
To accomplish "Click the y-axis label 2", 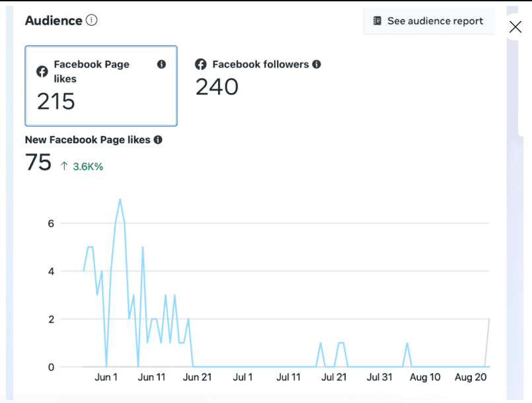I will (51, 319).
